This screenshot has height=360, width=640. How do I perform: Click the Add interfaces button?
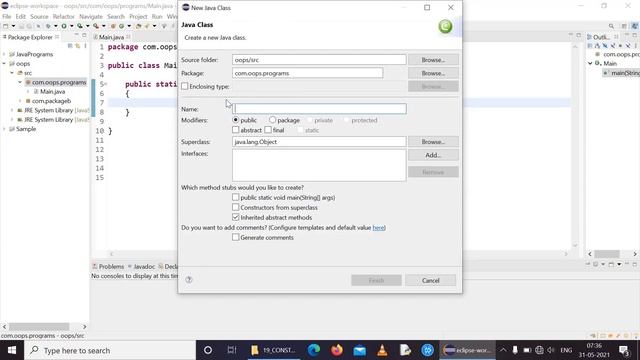tap(433, 155)
